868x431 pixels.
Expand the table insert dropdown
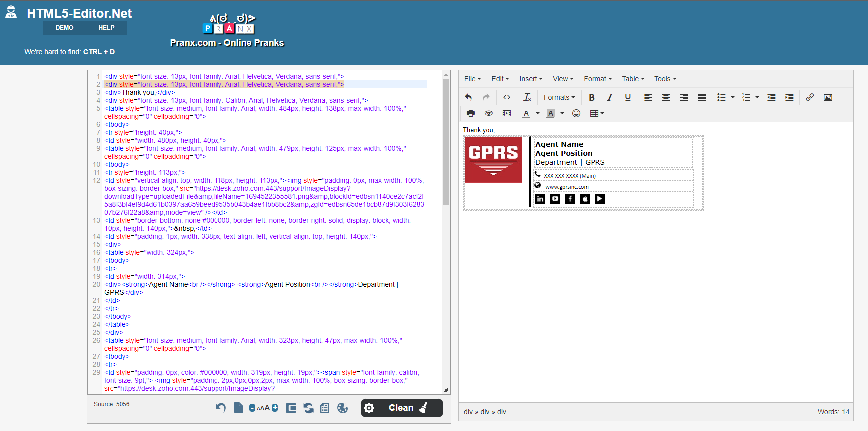pos(597,113)
